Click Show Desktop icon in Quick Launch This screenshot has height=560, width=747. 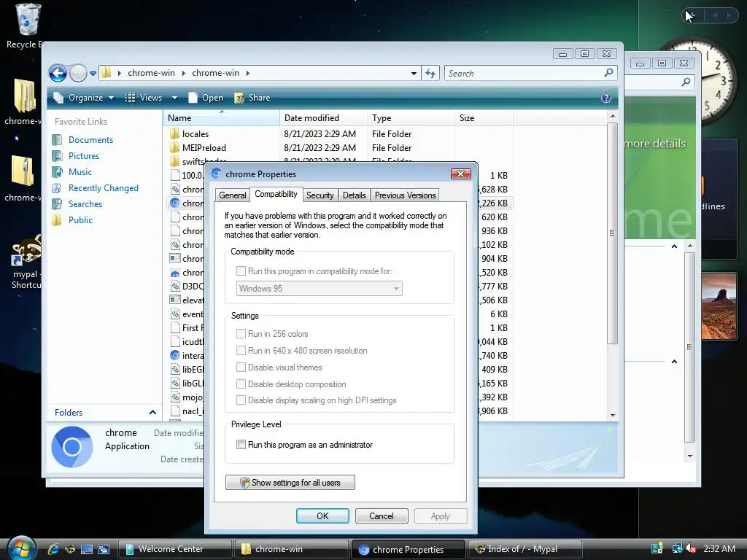pyautogui.click(x=87, y=549)
